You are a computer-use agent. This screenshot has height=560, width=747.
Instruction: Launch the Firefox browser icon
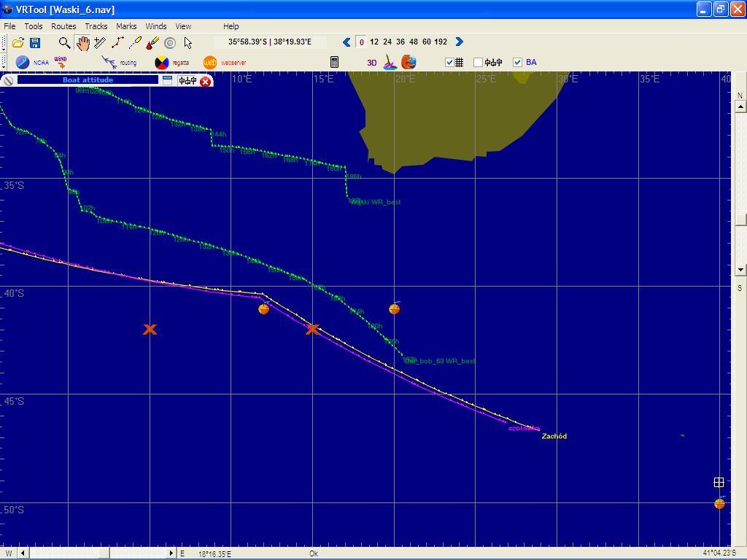[409, 63]
